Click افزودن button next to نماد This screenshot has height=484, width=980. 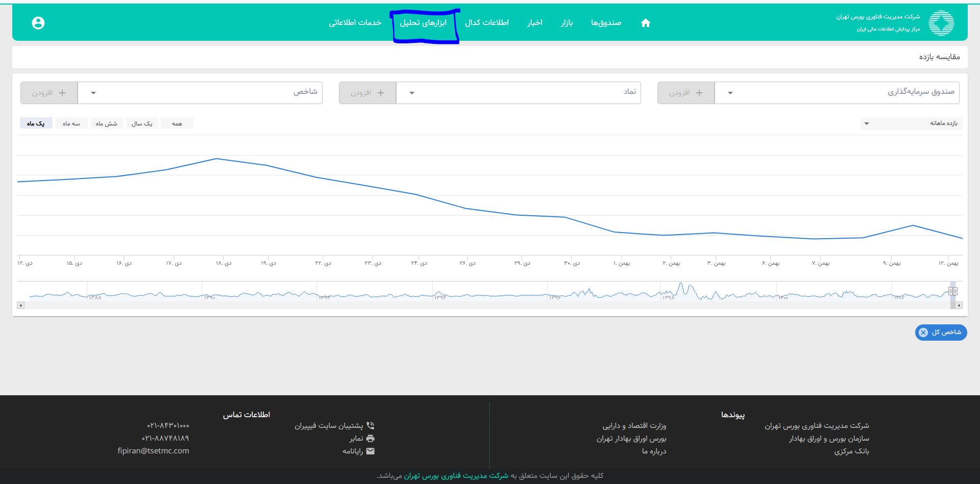click(x=367, y=93)
